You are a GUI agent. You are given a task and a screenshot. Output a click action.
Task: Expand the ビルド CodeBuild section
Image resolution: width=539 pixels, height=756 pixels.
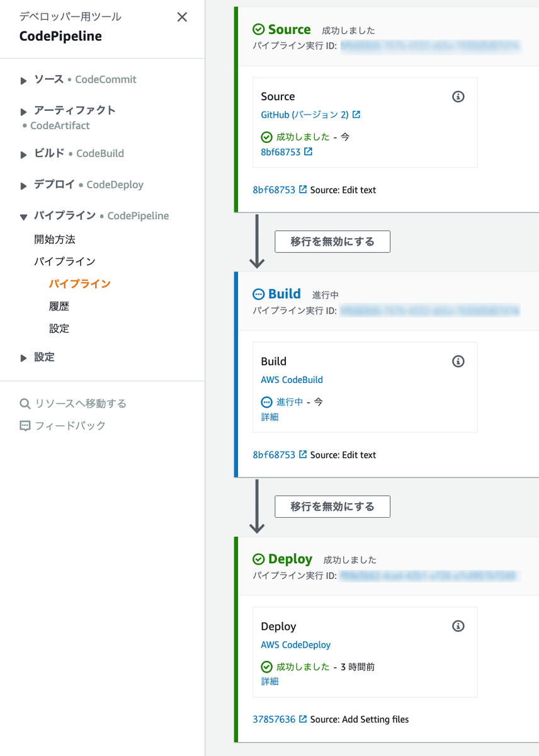23,154
